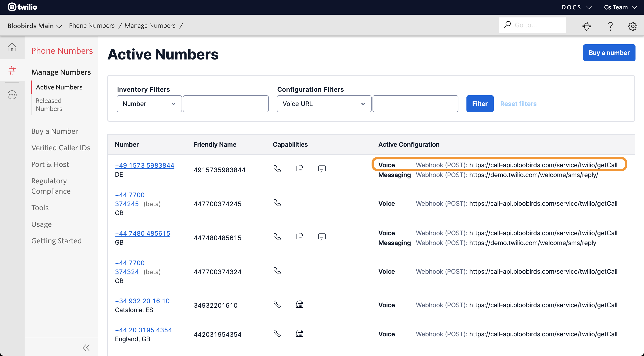Open the Phone Numbers sidebar heading

pos(62,51)
